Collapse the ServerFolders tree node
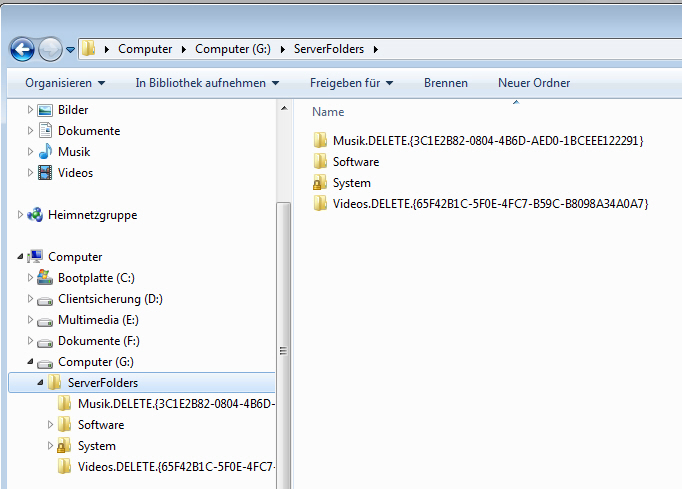Viewport: 682px width, 489px height. (41, 383)
